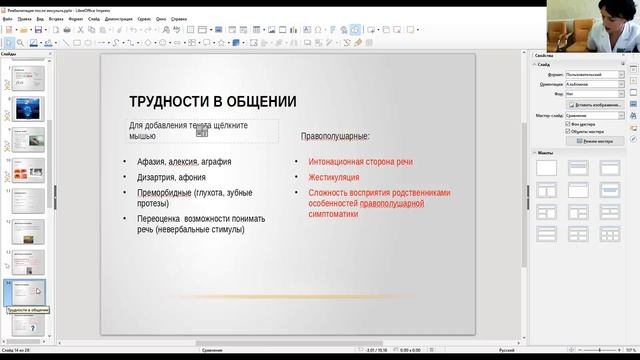The height and width of the screenshot is (360, 640).
Task: Click the Stars and Banners shape icon
Action: pos(222,43)
